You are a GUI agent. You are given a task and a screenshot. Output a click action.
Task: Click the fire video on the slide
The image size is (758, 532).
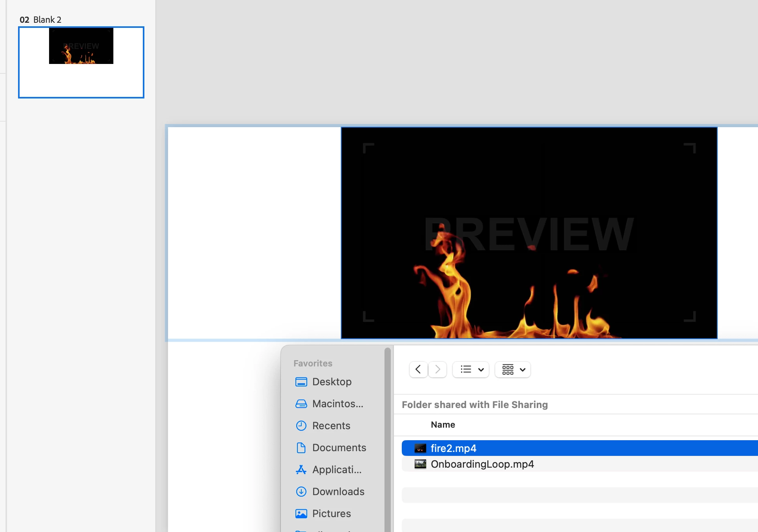pyautogui.click(x=529, y=233)
